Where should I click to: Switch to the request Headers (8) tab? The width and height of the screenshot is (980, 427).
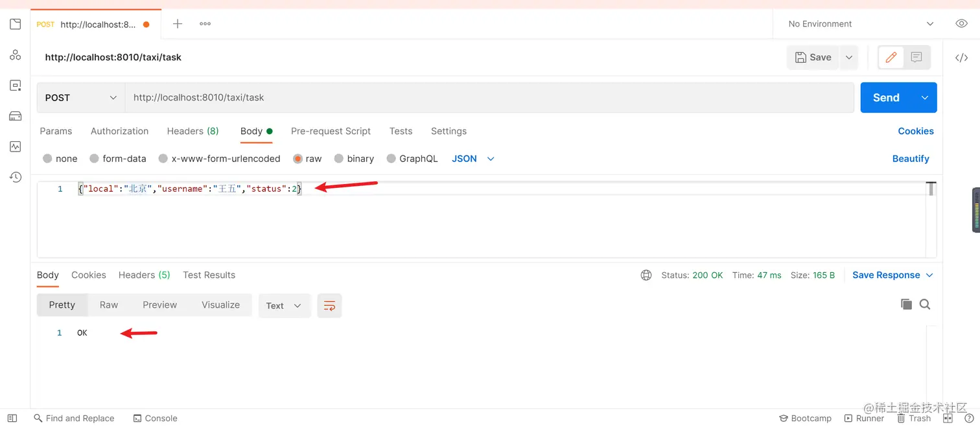click(192, 131)
